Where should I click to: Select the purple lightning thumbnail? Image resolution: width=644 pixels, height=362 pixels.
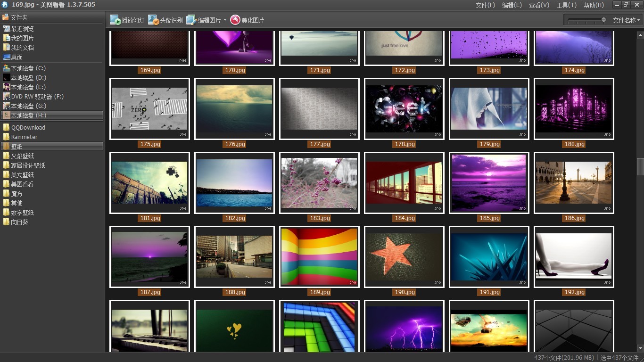click(x=404, y=326)
